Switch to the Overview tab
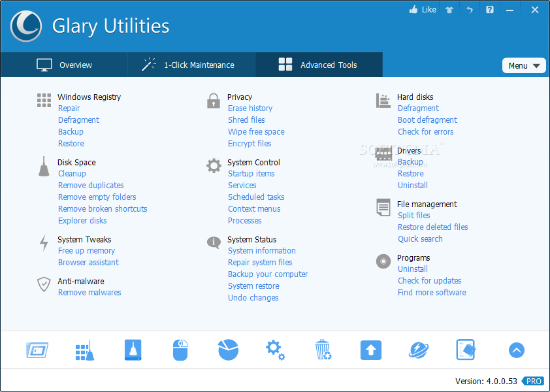The image size is (550, 392). click(63, 65)
